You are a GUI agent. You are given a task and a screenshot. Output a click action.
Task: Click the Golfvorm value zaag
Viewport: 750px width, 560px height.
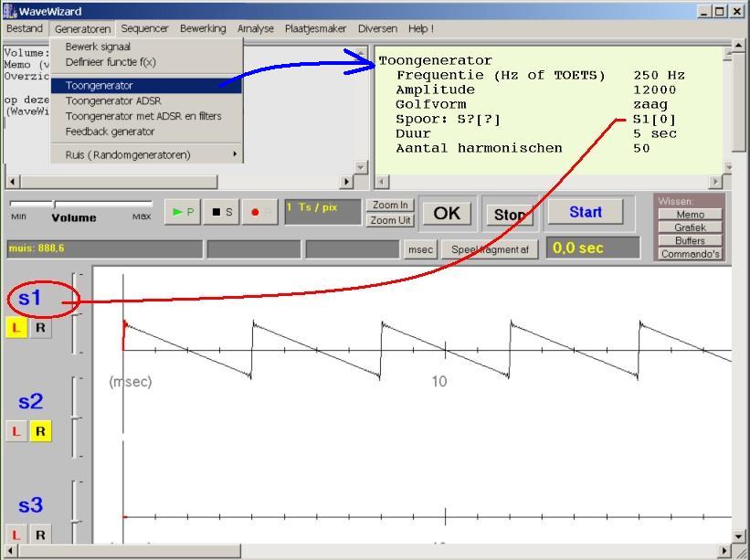[650, 105]
